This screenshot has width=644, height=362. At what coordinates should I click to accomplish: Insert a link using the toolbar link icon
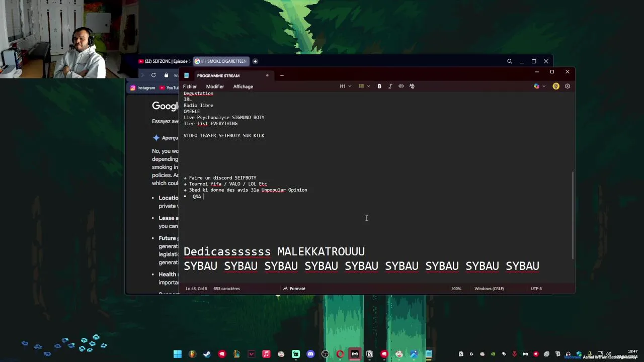401,86
